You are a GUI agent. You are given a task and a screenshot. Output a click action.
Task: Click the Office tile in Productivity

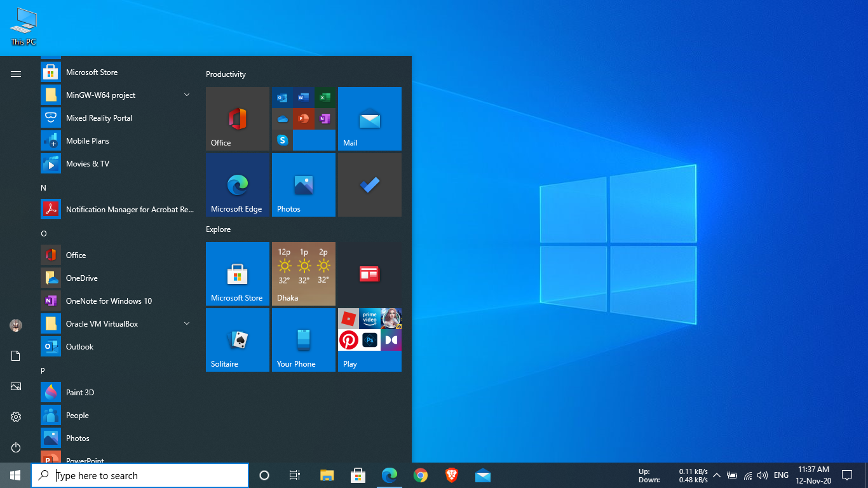tap(238, 119)
